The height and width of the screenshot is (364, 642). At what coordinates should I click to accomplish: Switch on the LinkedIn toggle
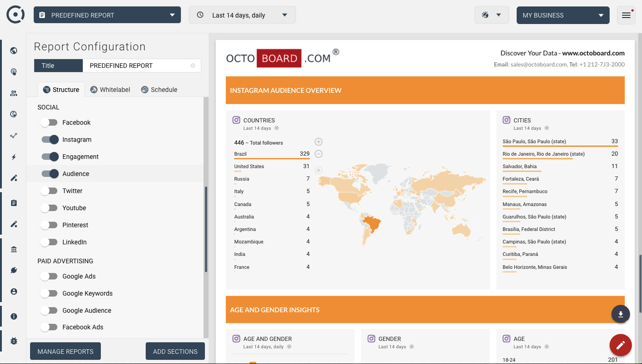tap(49, 242)
